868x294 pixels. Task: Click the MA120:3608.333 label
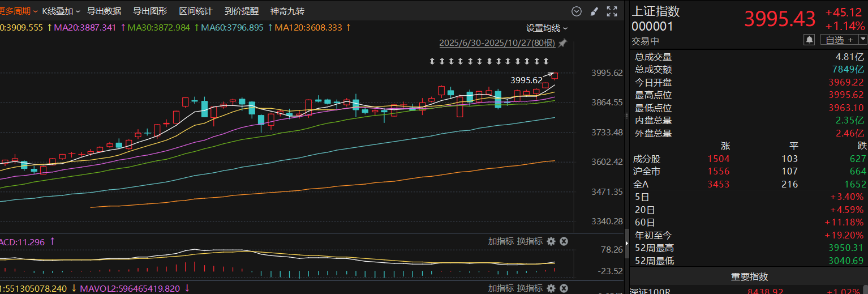click(308, 28)
